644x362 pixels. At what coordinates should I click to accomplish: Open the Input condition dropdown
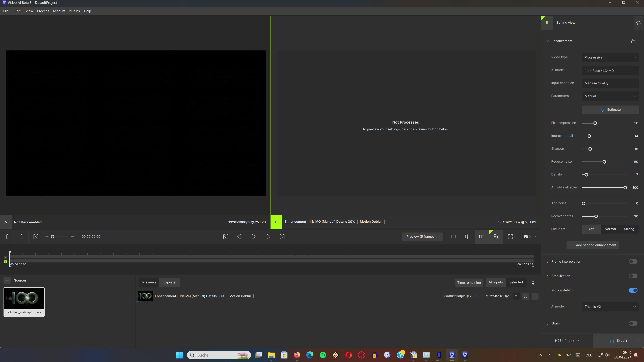click(610, 83)
